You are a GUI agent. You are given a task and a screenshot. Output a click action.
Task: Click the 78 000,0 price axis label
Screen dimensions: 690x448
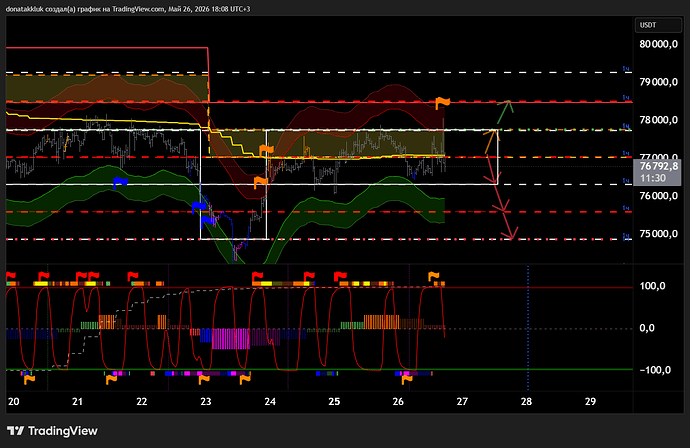click(x=658, y=120)
